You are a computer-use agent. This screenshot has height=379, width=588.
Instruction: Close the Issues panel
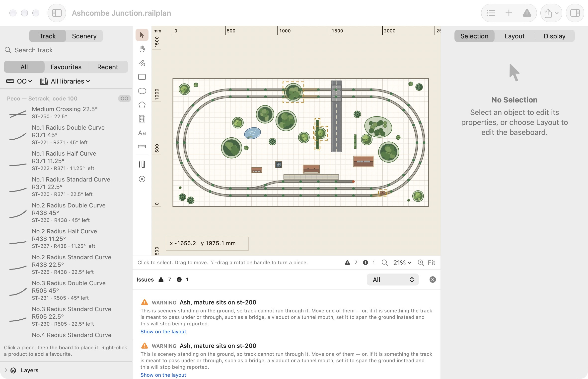[x=433, y=280]
